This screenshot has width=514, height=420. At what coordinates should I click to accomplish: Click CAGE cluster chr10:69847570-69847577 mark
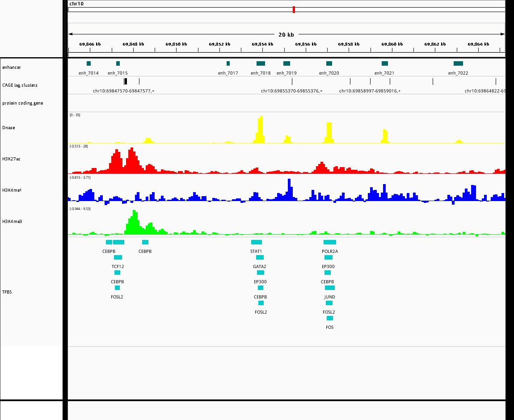[126, 81]
